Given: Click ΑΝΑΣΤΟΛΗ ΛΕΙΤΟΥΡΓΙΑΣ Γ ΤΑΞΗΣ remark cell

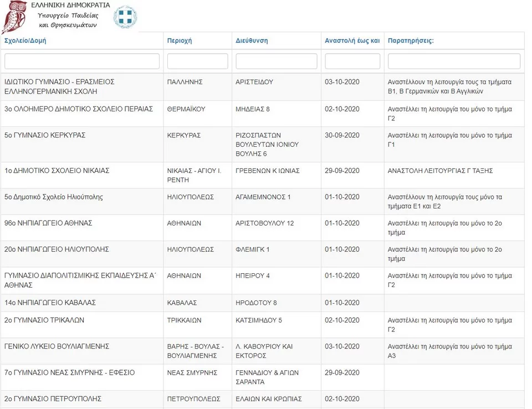Looking at the screenshot, I should 440,171.
